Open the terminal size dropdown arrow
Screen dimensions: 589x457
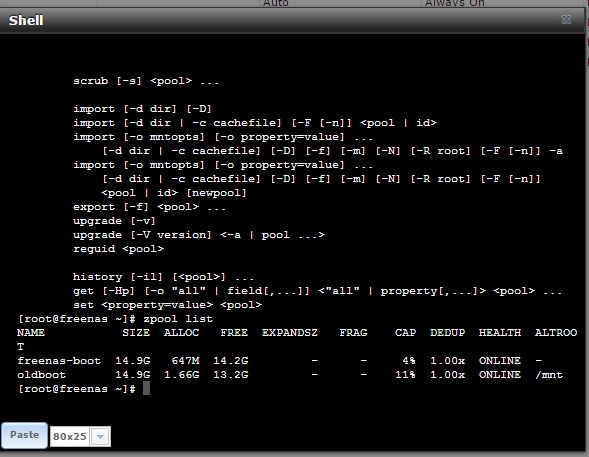pos(100,437)
